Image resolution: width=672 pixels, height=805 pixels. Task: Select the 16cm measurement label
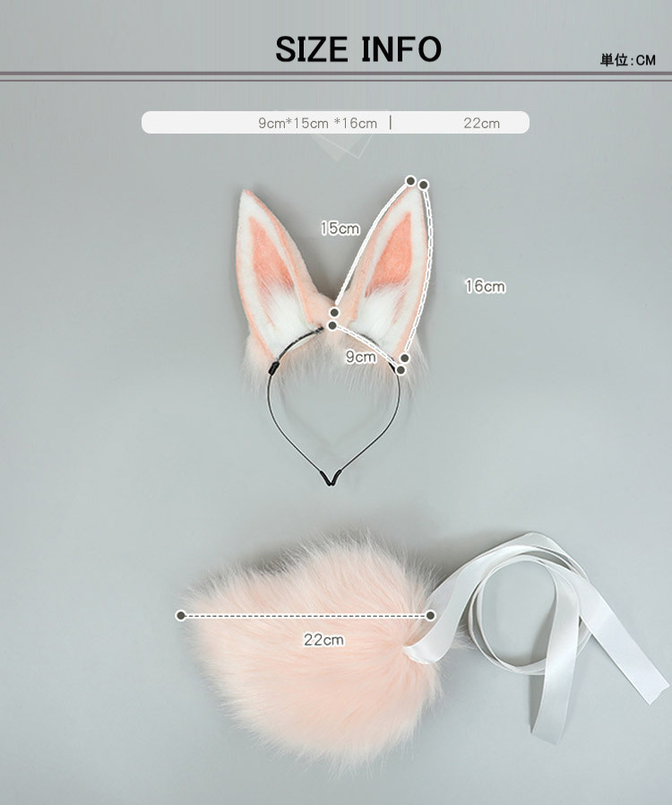click(485, 287)
